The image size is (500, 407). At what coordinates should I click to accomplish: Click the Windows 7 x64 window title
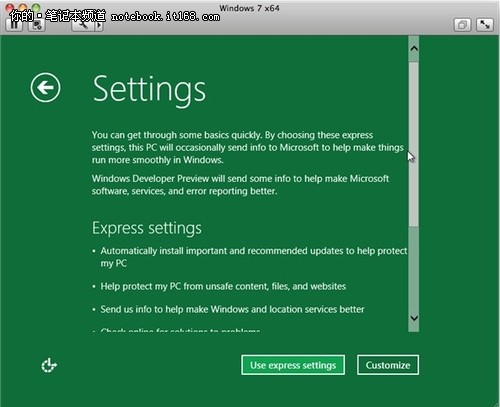click(249, 8)
